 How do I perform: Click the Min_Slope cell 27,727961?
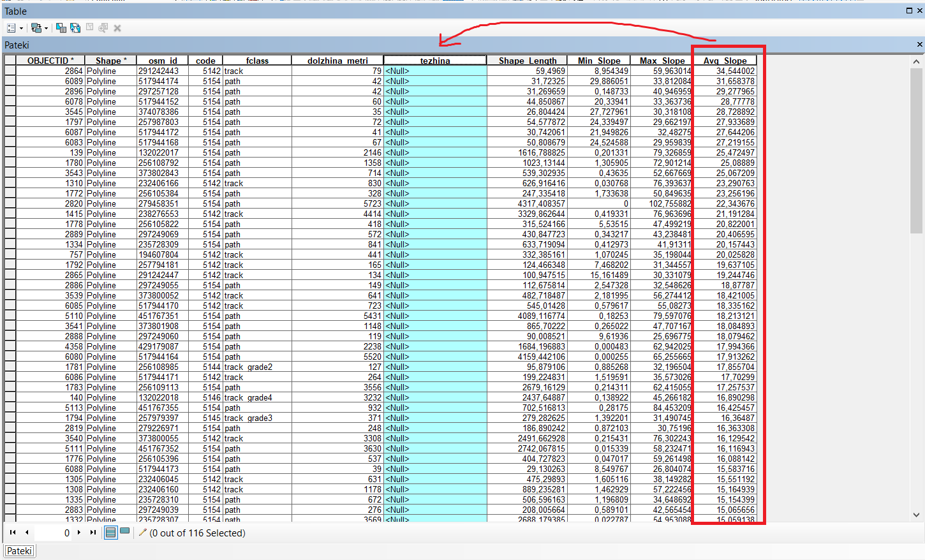[599, 112]
